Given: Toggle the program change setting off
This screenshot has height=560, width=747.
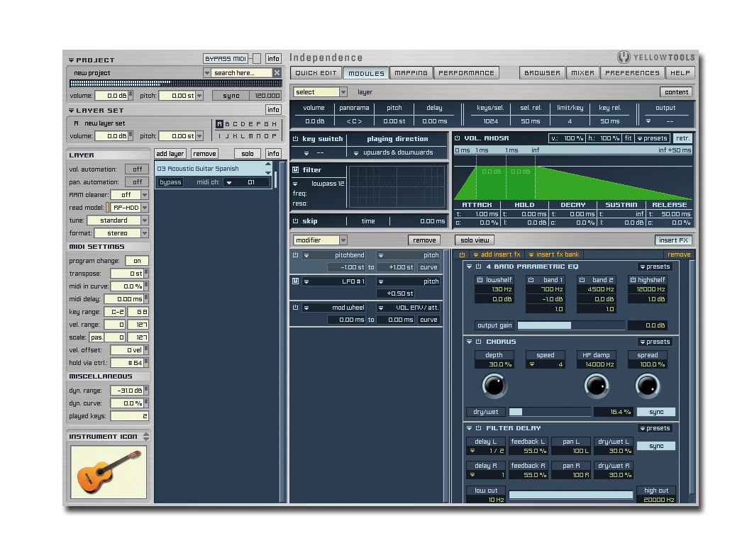Looking at the screenshot, I should (136, 260).
